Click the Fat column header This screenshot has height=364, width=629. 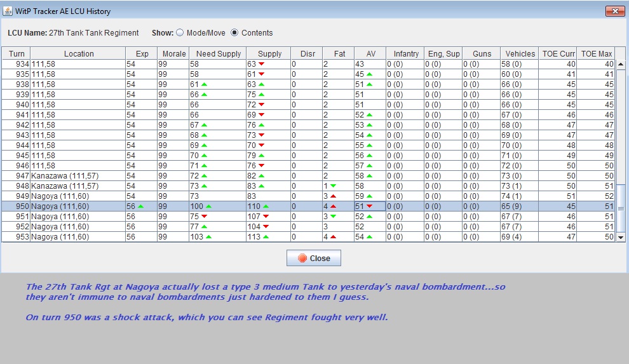tap(339, 54)
